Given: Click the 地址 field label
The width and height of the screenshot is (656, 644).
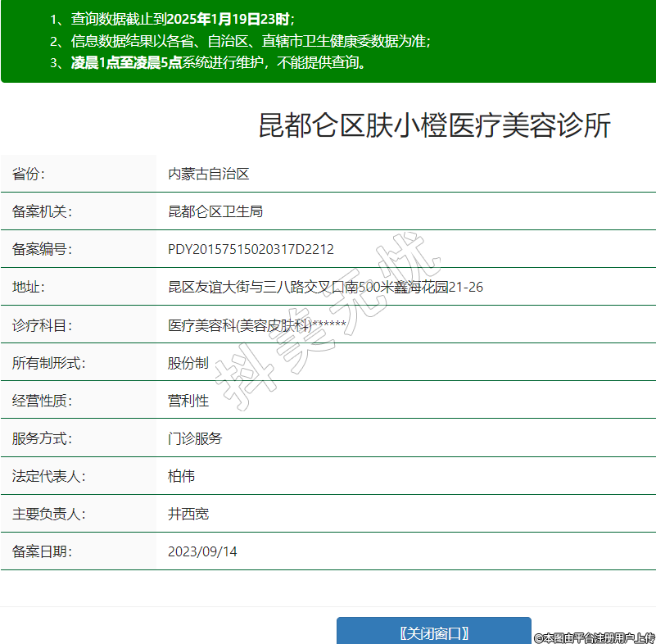Looking at the screenshot, I should click(29, 287).
